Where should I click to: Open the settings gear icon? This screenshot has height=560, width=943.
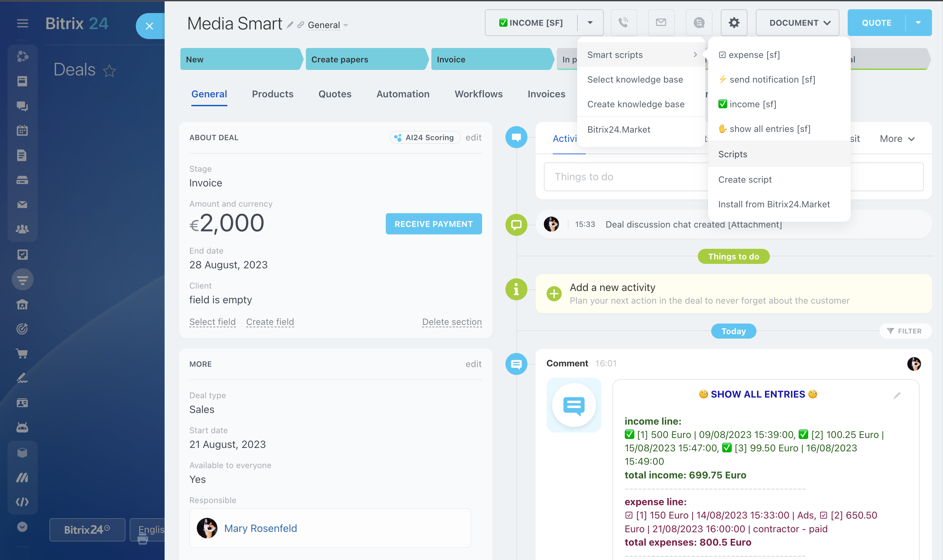733,23
